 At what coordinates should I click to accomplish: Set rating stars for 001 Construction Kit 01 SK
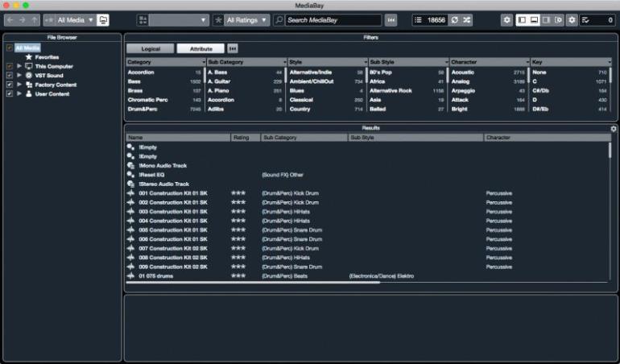(x=238, y=193)
